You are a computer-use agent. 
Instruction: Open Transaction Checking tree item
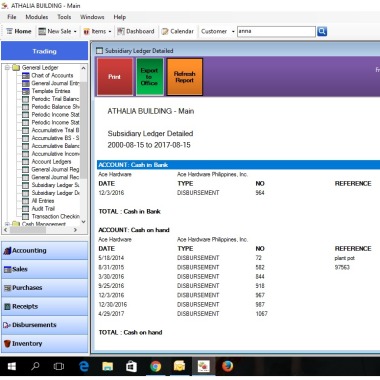(x=55, y=216)
